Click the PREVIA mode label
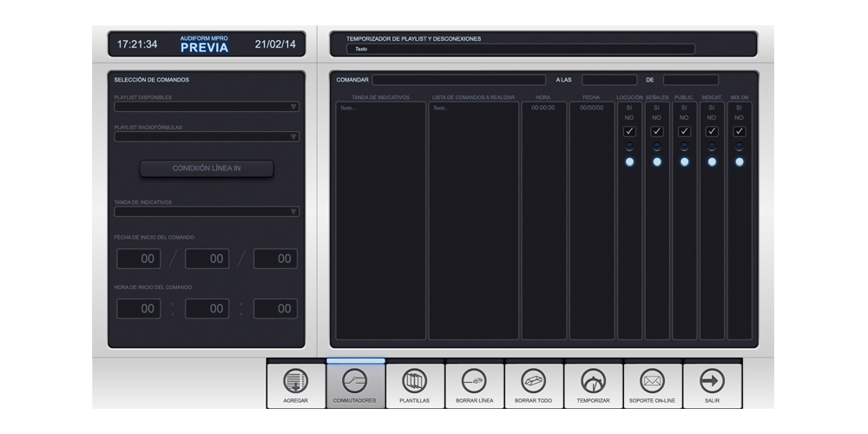868x434 pixels. (204, 48)
